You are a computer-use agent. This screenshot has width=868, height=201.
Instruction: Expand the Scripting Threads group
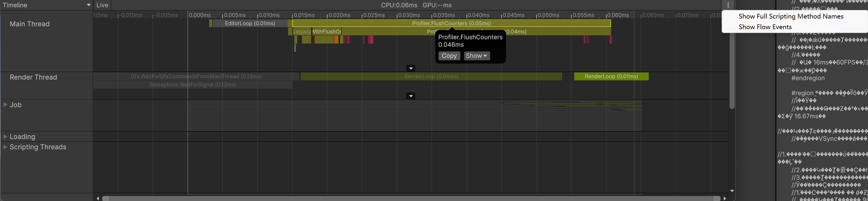(5, 147)
